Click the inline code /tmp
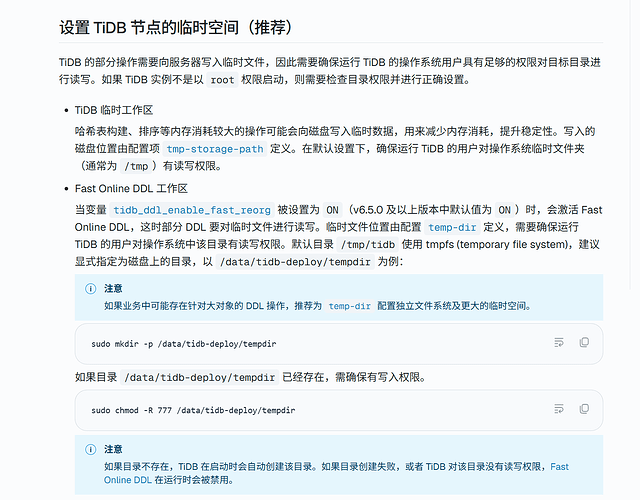 pyautogui.click(x=136, y=166)
